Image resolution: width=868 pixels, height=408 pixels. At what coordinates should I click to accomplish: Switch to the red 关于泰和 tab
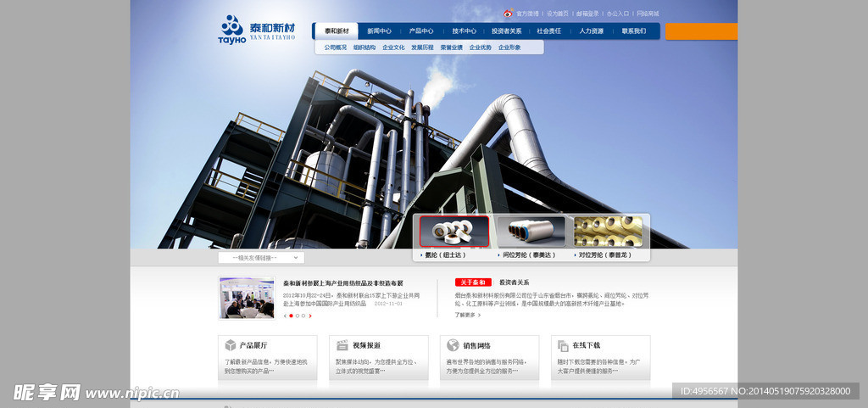473,282
